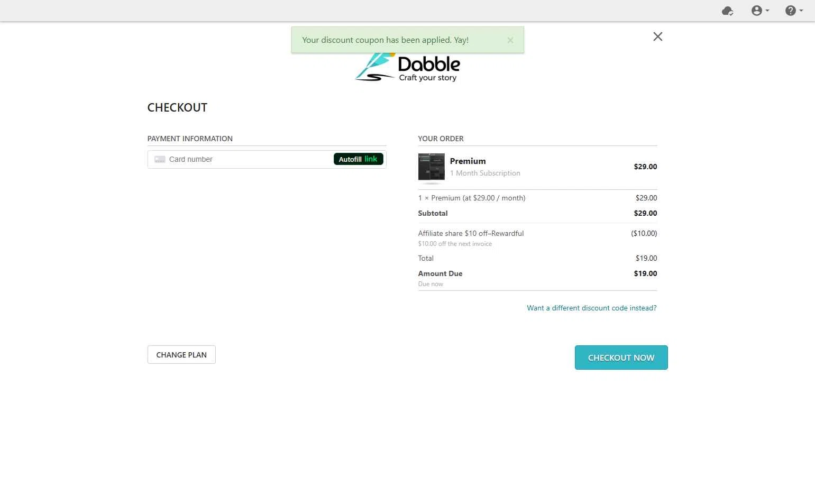Click the PAYMENT INFORMATION heading
This screenshot has height=504, width=815.
pos(190,139)
